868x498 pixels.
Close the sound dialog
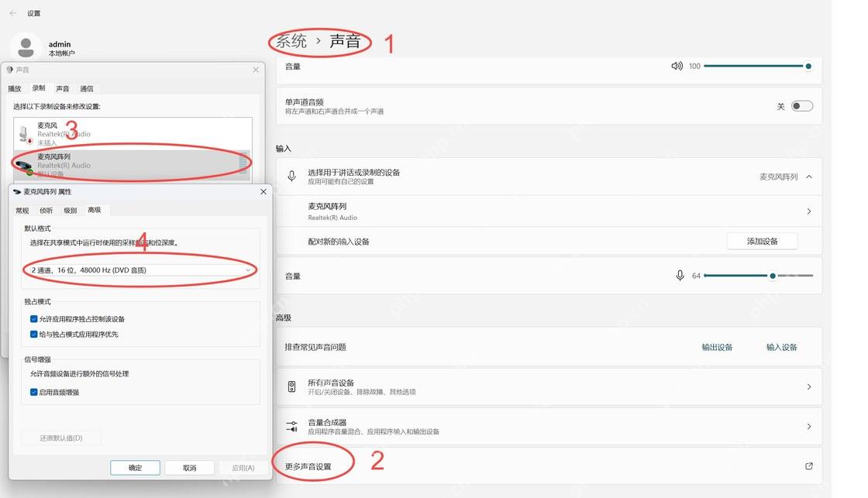click(x=255, y=70)
